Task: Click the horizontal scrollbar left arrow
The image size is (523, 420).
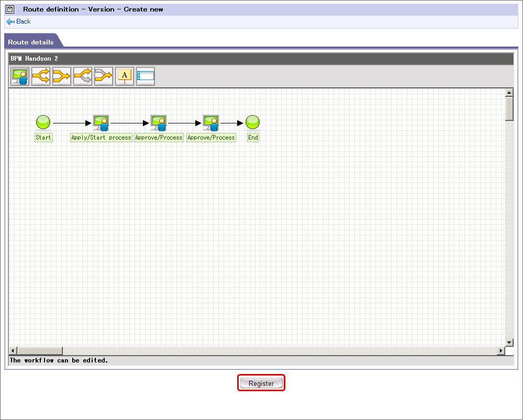Action: (x=13, y=350)
